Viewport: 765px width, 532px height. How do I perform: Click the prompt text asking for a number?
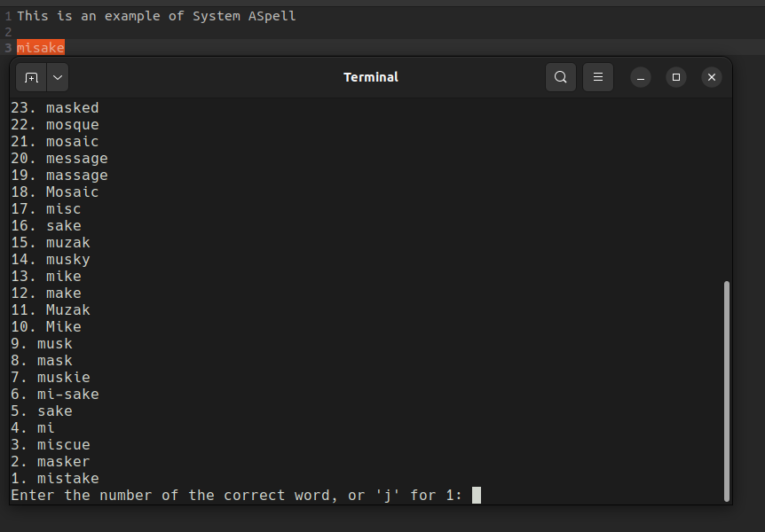[x=240, y=495]
